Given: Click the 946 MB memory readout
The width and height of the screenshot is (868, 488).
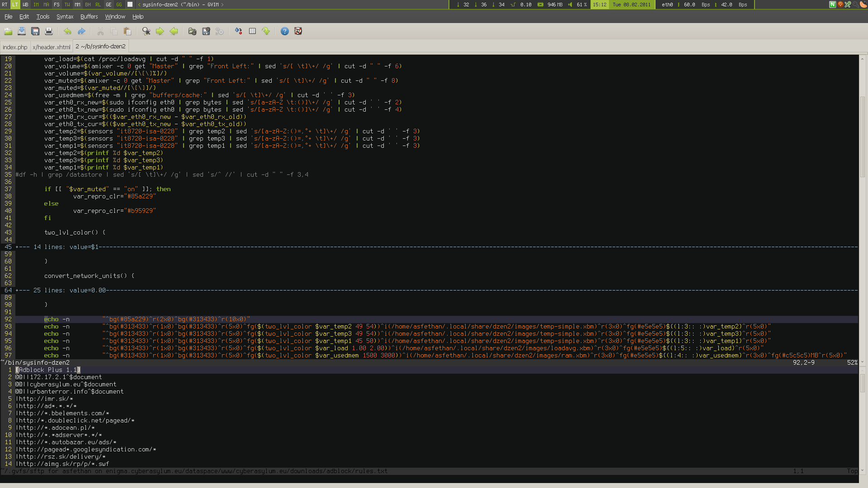Looking at the screenshot, I should (x=555, y=5).
